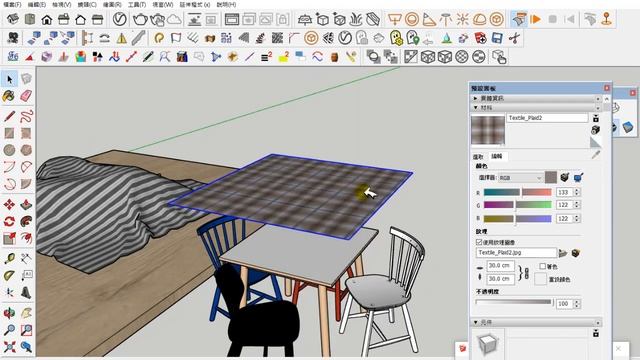Click the Textile_Plaid2 material name field
This screenshot has width=640, height=360.
point(547,118)
